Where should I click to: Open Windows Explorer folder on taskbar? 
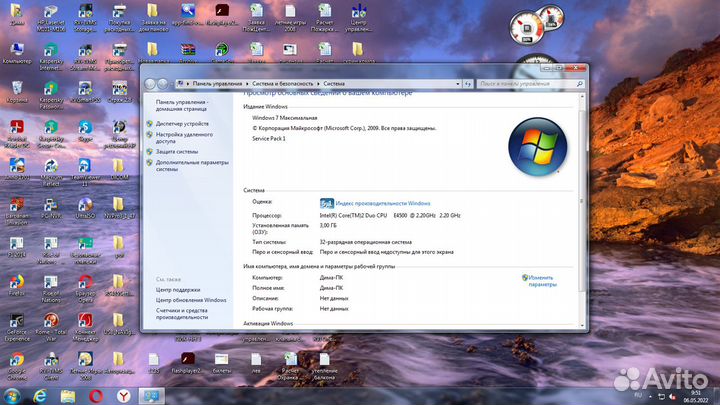(68, 395)
